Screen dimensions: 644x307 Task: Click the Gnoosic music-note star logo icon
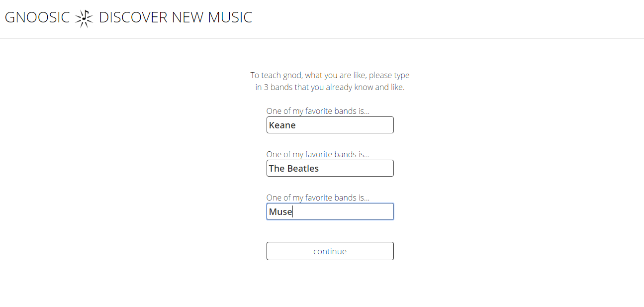[84, 18]
